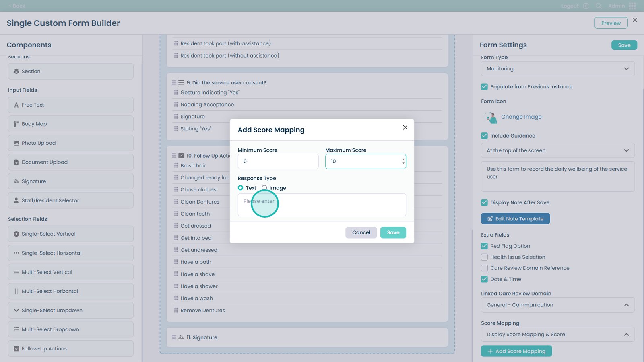This screenshot has height=362, width=644.
Task: Select the Multi-Select Vertical component
Action: [71, 272]
